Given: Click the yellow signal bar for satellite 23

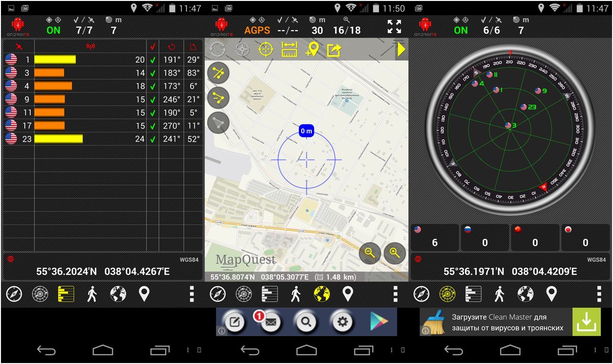Looking at the screenshot, I should point(58,139).
